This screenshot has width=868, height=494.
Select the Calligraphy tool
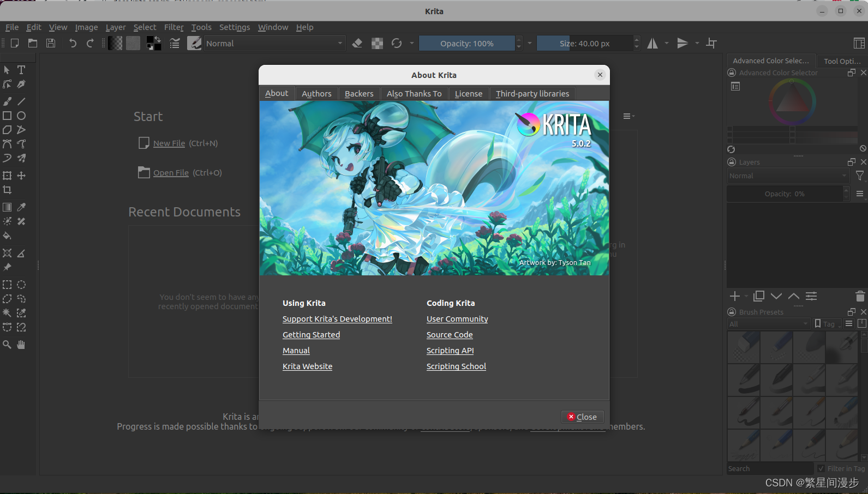[21, 84]
